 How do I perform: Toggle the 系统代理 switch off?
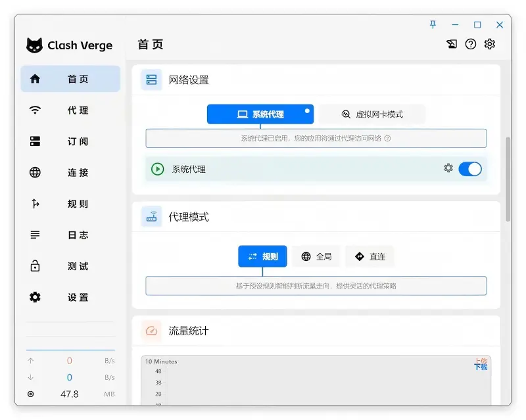coord(470,169)
